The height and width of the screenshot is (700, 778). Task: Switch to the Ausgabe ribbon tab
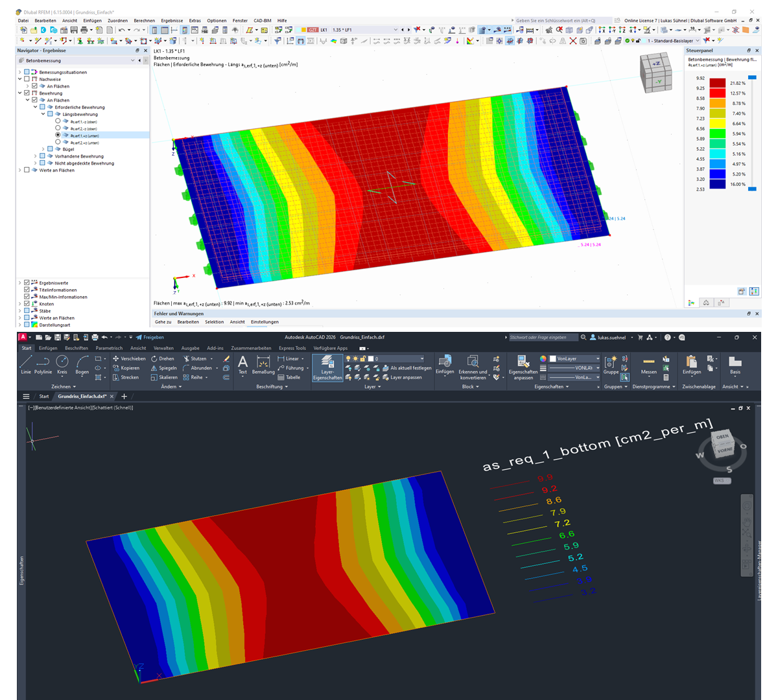click(x=190, y=348)
